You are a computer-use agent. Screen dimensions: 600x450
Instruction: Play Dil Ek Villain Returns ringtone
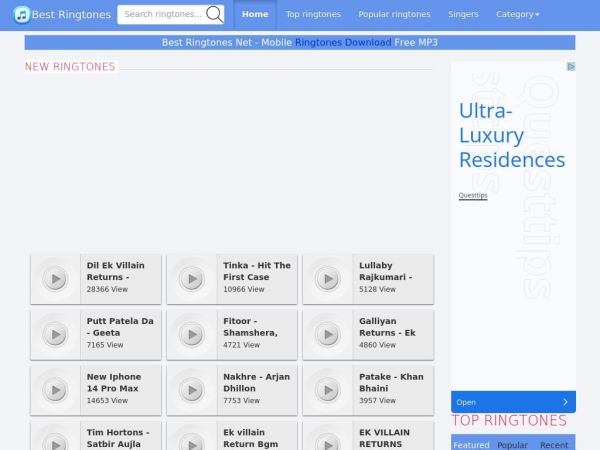coord(55,279)
